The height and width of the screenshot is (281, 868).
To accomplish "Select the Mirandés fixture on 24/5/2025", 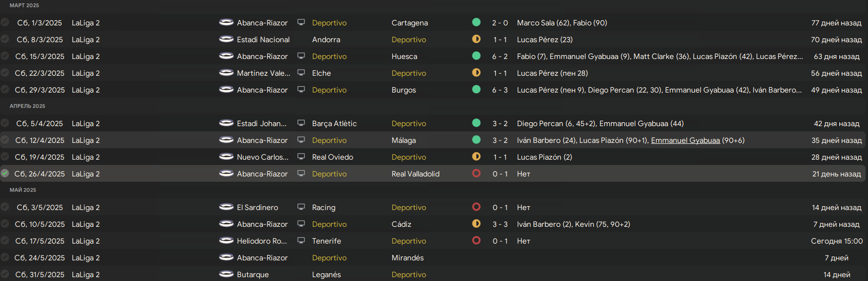I will tap(407, 258).
